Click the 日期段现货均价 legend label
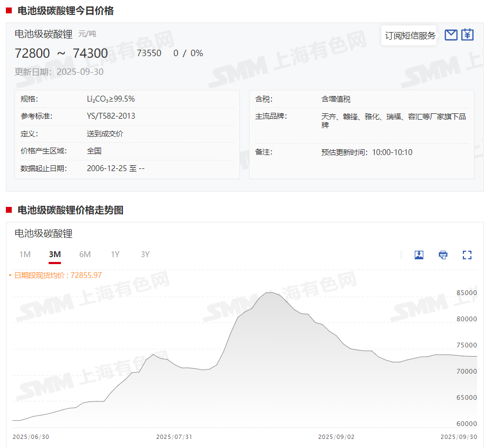 [58, 275]
